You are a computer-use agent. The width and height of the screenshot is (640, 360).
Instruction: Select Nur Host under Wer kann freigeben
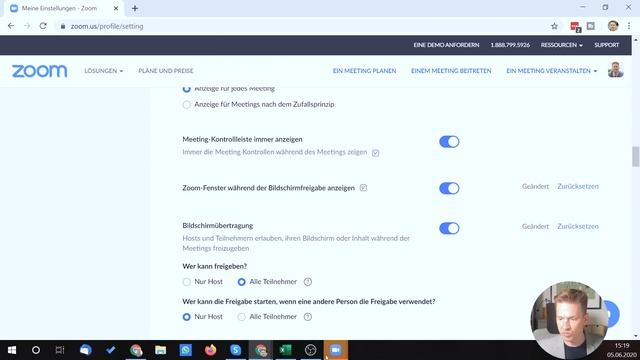[x=187, y=282]
